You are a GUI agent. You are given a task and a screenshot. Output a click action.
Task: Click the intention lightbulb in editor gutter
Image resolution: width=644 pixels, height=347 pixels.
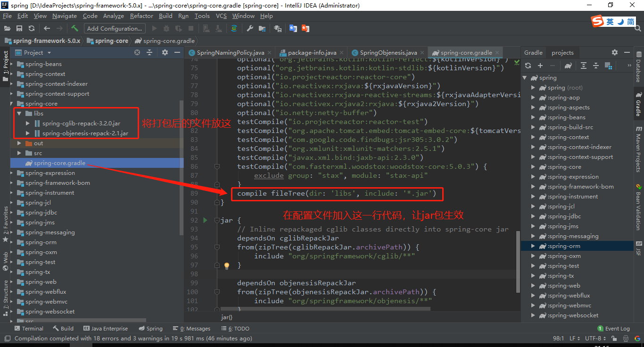(x=226, y=265)
